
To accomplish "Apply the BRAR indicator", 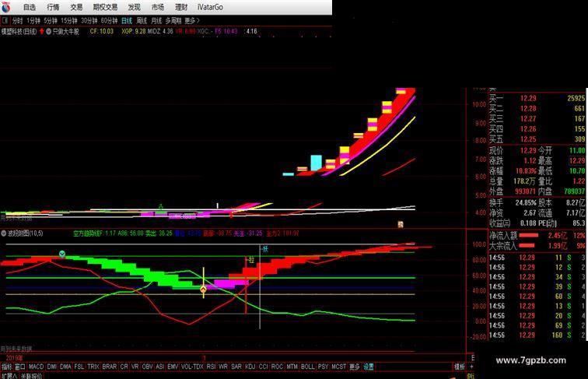I will (x=110, y=367).
